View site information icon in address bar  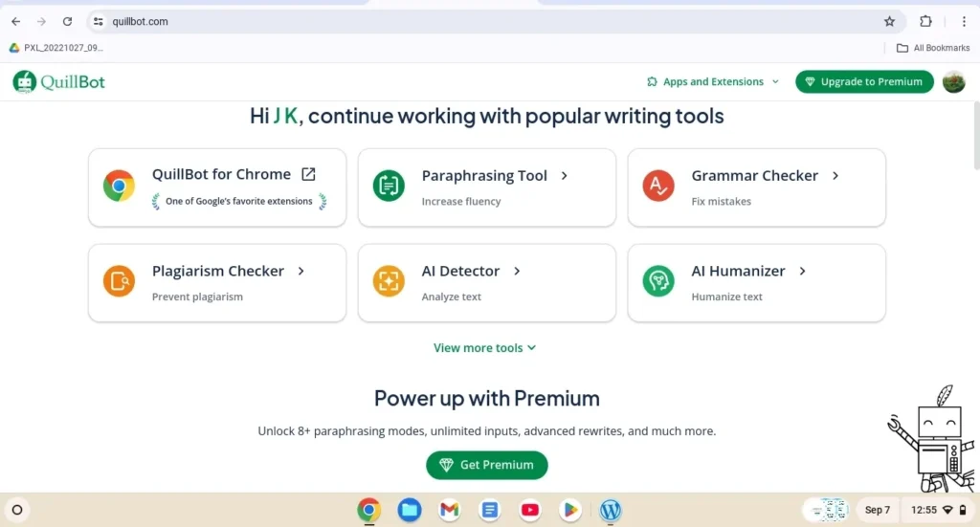pyautogui.click(x=99, y=21)
